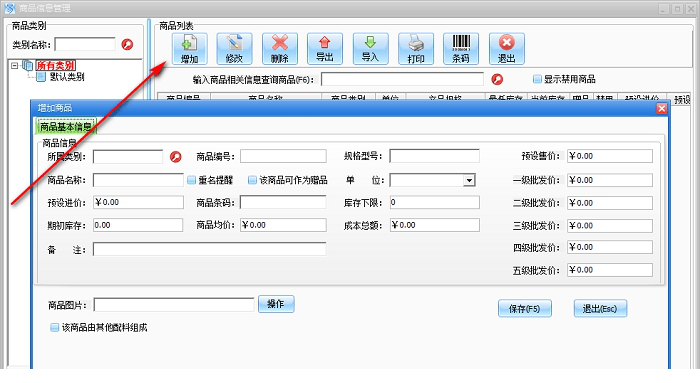Collapse the 所有类别 tree node
700x383 pixels.
coord(15,66)
